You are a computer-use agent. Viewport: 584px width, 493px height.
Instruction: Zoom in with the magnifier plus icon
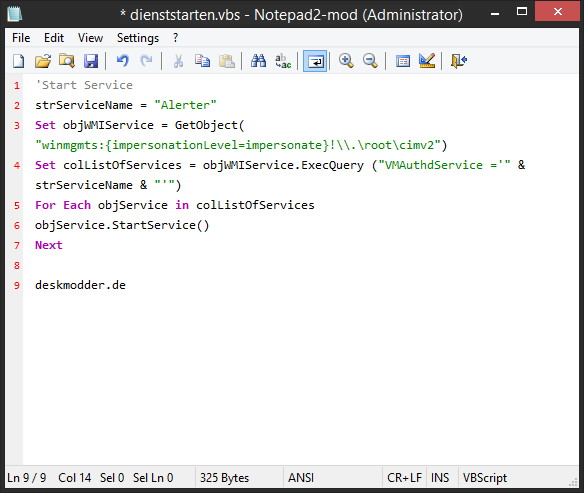[346, 61]
